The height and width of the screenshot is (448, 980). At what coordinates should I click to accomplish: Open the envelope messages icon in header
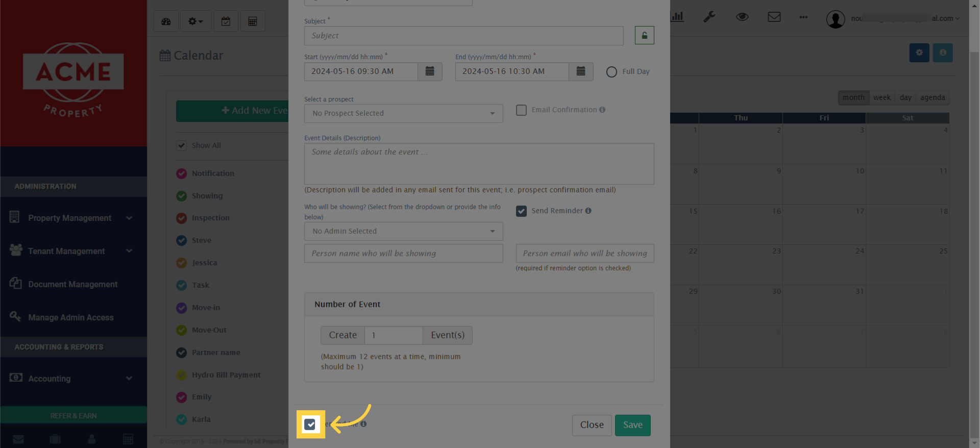(x=774, y=17)
